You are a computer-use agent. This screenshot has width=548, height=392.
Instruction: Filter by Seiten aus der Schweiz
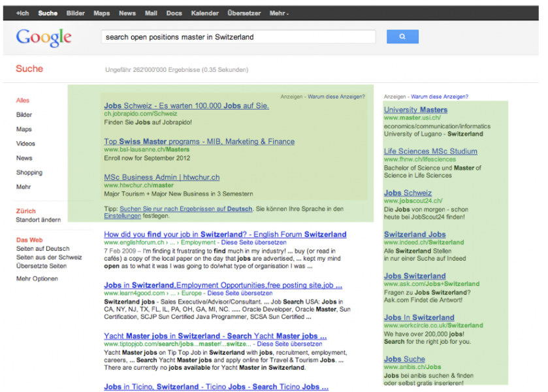tap(49, 257)
